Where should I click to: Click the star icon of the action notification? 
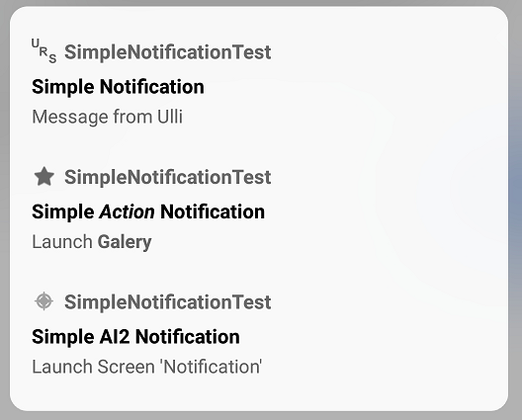44,177
